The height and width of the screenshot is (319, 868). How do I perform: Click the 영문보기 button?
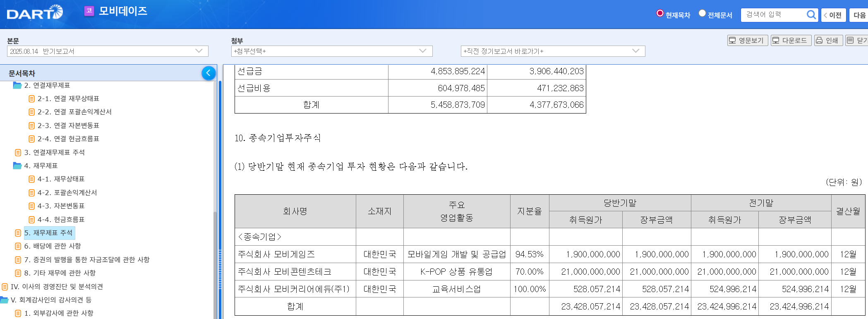748,40
